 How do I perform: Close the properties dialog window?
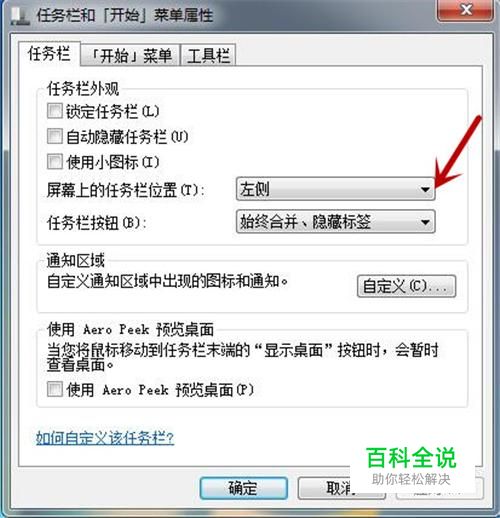(x=465, y=10)
